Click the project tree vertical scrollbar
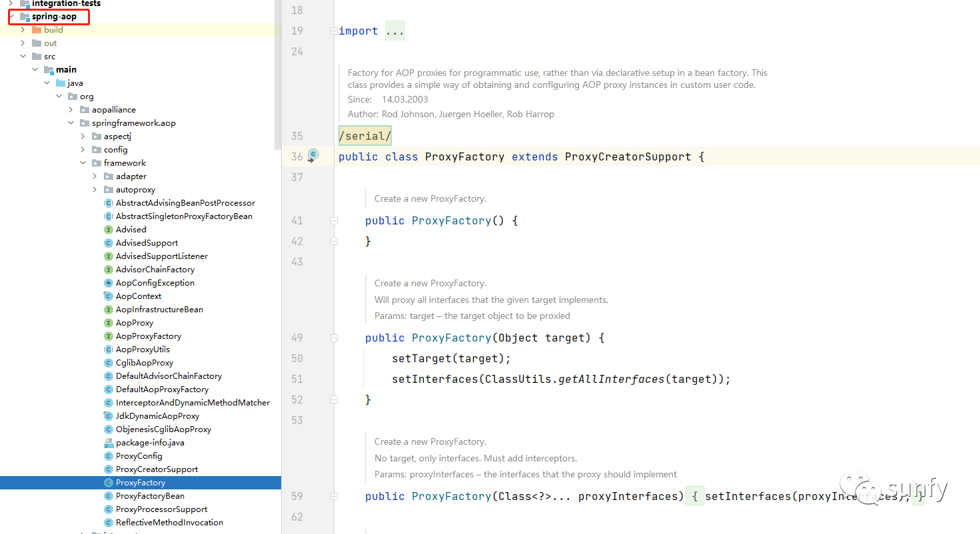The width and height of the screenshot is (980, 534). 278,75
